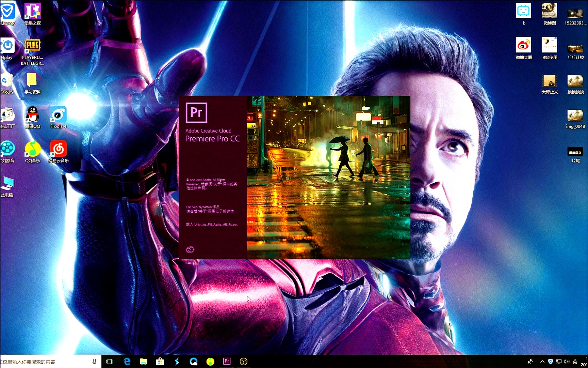The image size is (588, 368).
Task: Open the Weibo 微博大图 desktop icon
Action: (x=524, y=49)
